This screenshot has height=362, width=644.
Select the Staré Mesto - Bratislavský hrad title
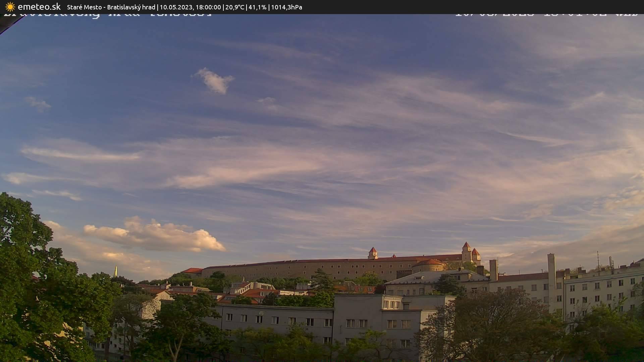coord(111,7)
